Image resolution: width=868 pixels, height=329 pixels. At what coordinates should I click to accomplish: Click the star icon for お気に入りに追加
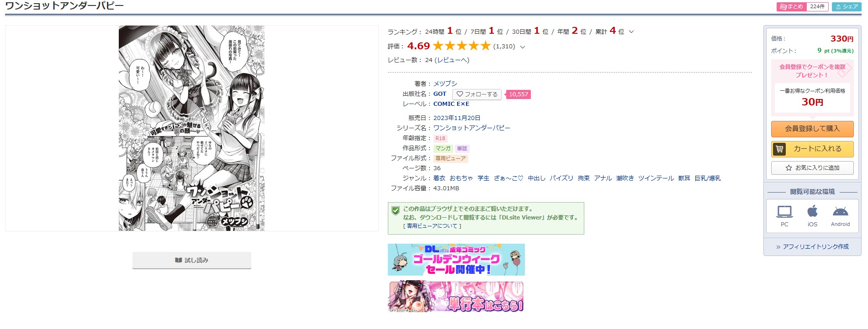[789, 168]
